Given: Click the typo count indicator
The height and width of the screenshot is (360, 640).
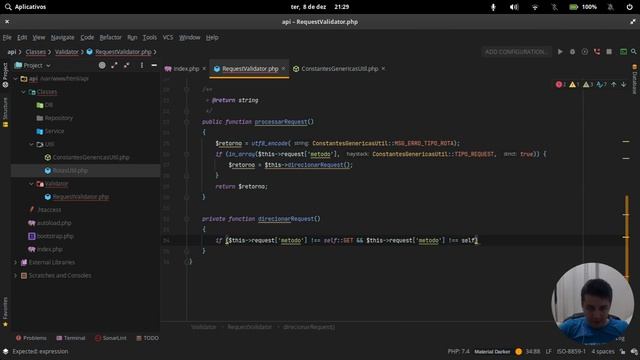Looking at the screenshot, I should click(x=601, y=84).
